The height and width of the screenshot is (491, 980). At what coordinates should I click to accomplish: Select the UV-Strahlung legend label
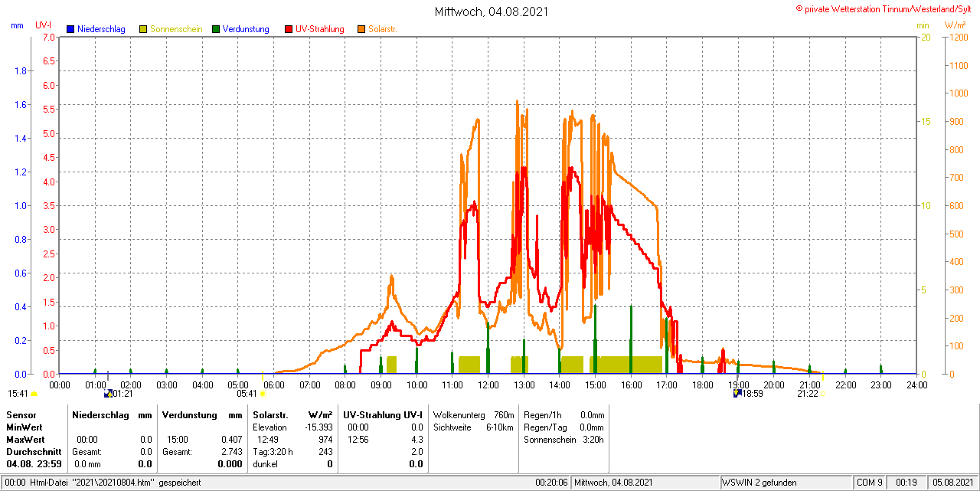(x=320, y=29)
